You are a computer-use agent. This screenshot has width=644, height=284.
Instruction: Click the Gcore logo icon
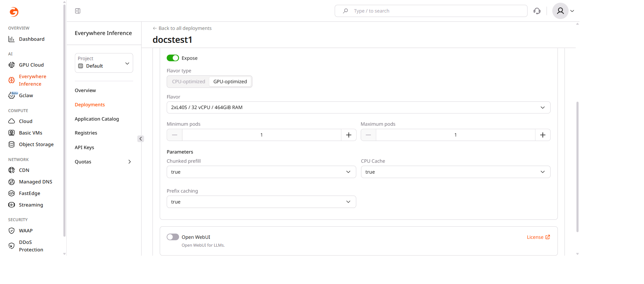[x=14, y=12]
